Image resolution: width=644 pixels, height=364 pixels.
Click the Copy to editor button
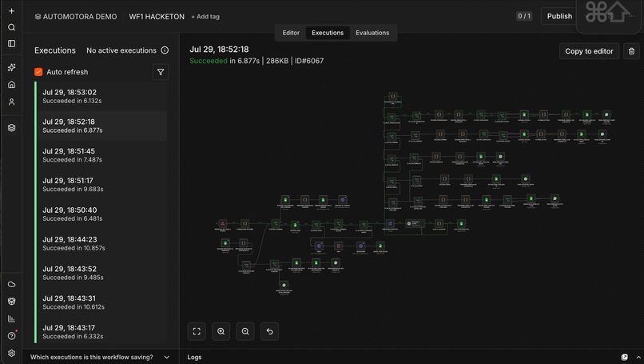pos(589,51)
